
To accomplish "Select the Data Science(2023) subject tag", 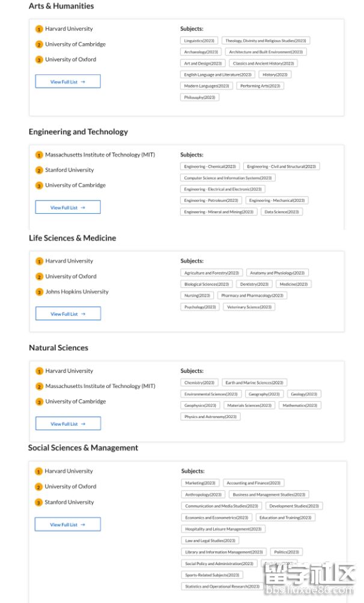I will (282, 212).
